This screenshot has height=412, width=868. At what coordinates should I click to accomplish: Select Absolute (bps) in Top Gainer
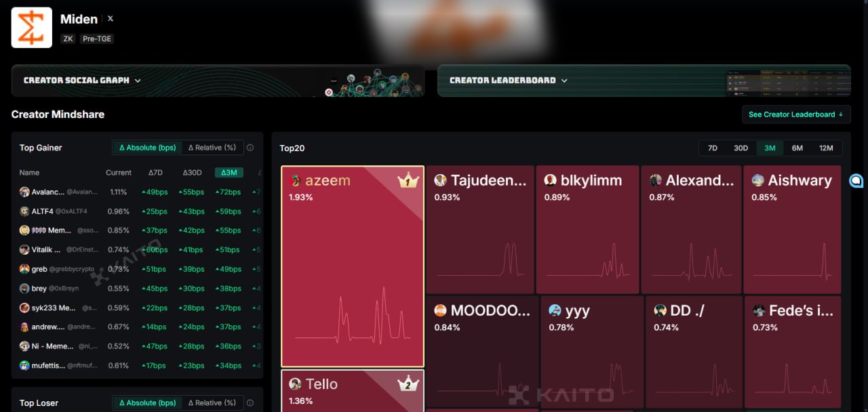click(147, 148)
